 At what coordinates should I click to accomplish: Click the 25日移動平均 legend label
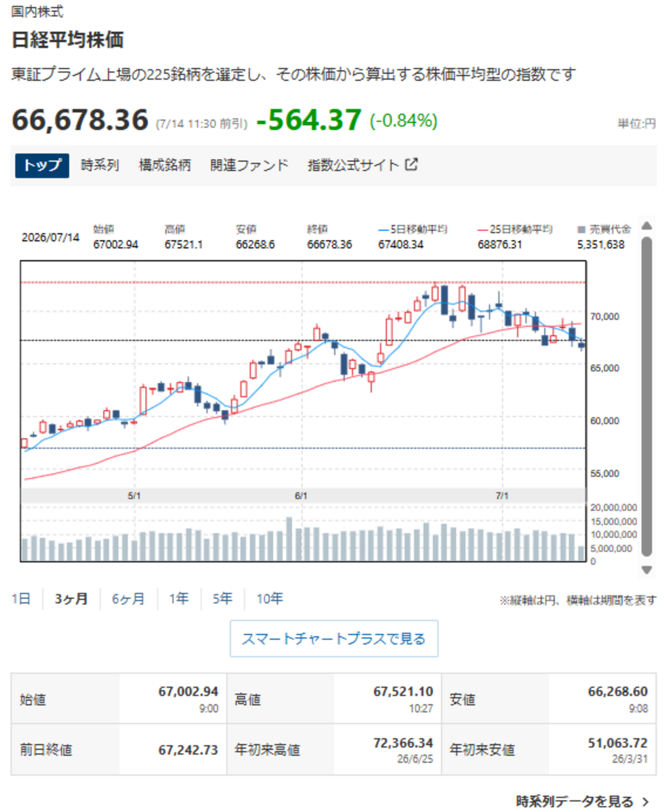521,229
